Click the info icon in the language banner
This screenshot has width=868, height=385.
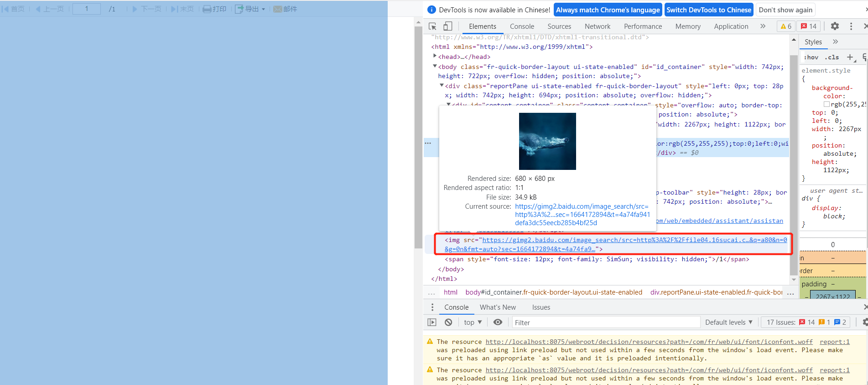(x=431, y=10)
